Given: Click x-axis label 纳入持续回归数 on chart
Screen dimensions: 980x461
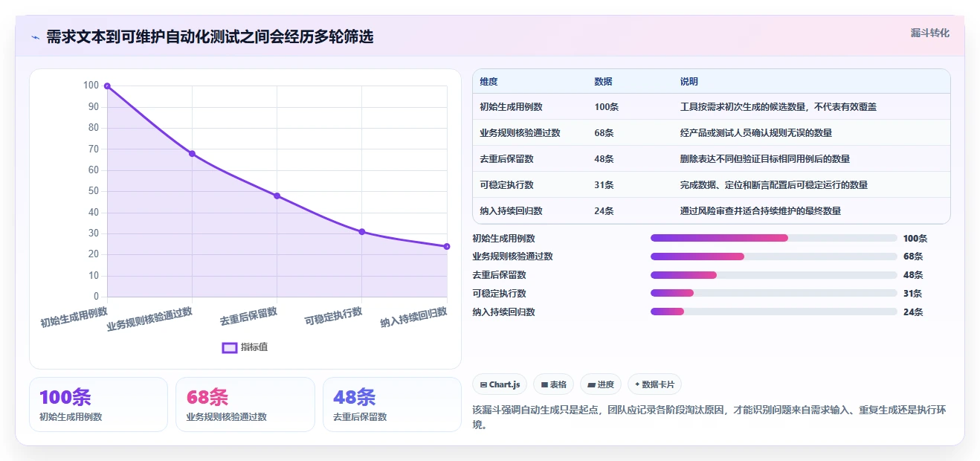Looking at the screenshot, I should 414,317.
